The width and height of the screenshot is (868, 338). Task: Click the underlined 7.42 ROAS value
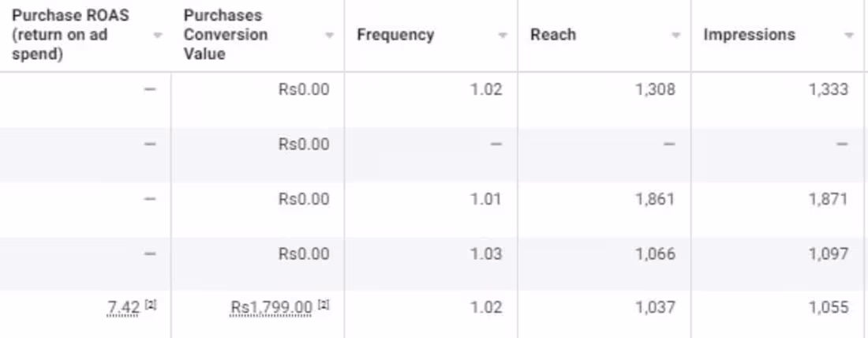[x=123, y=308]
